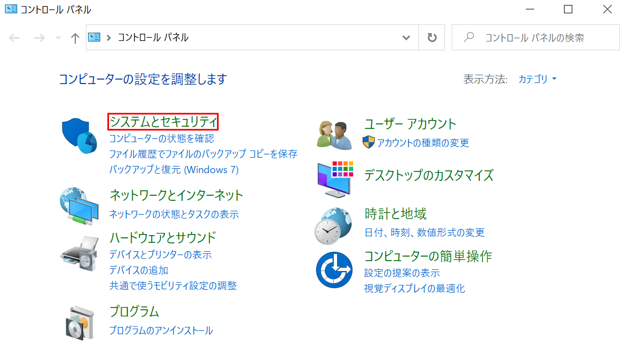
Task: Open デバイスとプリンターの表示 link
Action: click(x=161, y=254)
